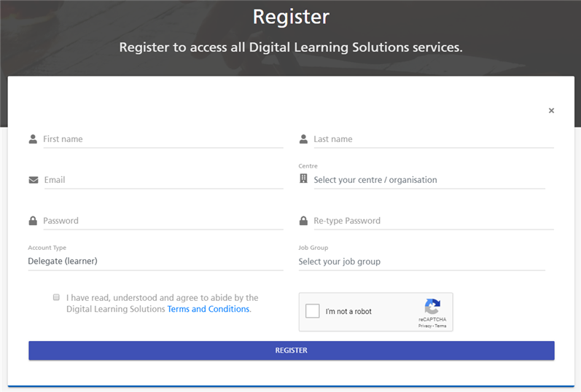581x392 pixels.
Task: Click the padlock icon beside Password
Action: (x=33, y=221)
